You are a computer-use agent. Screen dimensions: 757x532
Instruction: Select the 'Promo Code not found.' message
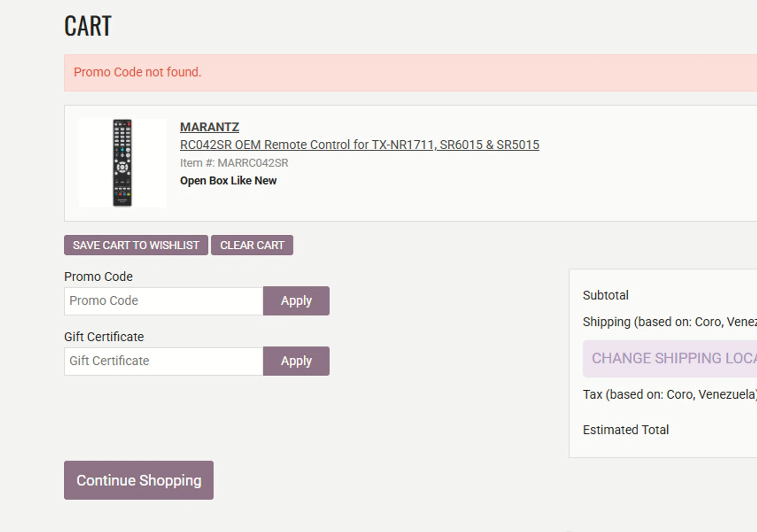[137, 72]
